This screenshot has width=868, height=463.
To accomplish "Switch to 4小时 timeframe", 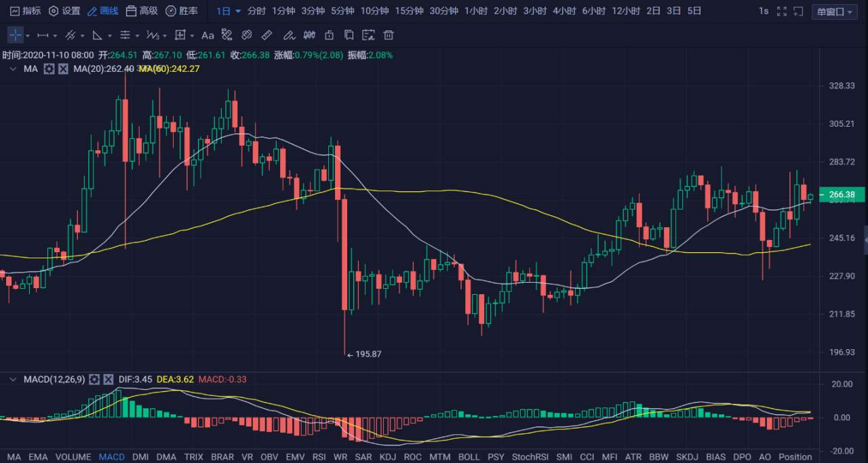I will pyautogui.click(x=564, y=11).
